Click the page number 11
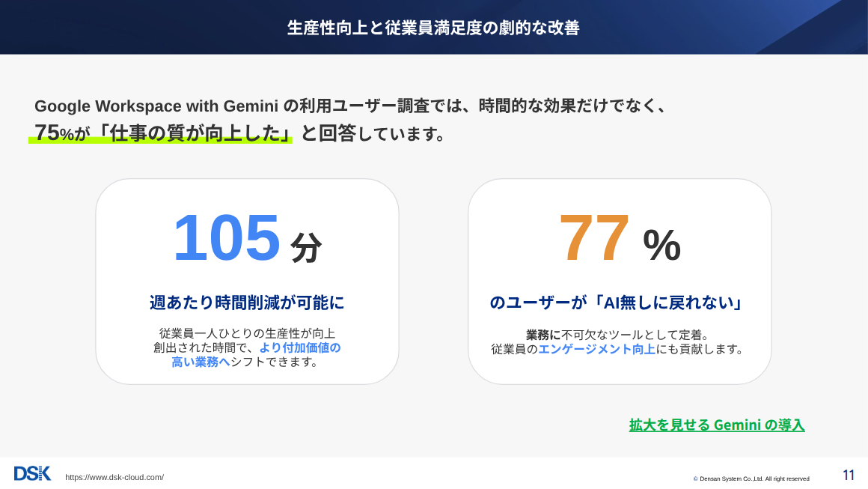The image size is (868, 489). (849, 475)
